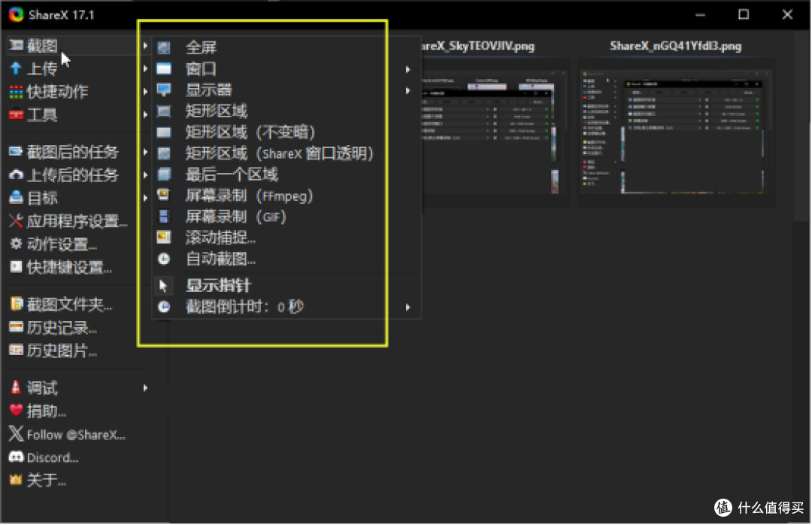Click the red heart 捐助 icon
This screenshot has width=812, height=525.
pyautogui.click(x=16, y=411)
